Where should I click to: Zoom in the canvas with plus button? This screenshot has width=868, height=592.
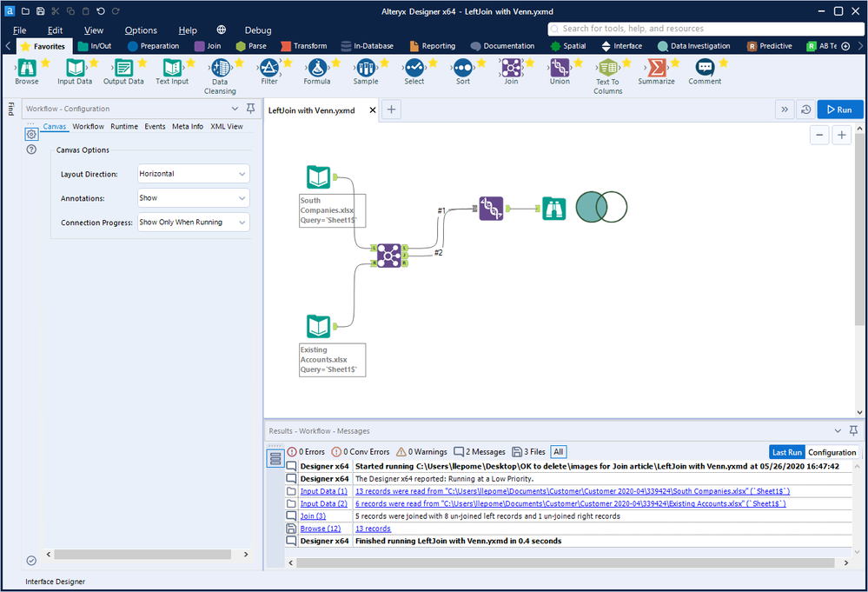(841, 135)
